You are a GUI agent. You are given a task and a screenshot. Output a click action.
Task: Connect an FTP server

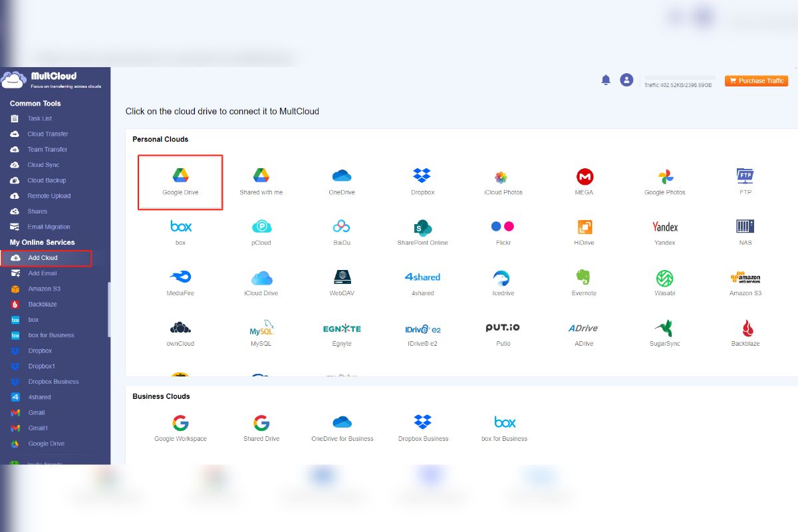tap(745, 182)
